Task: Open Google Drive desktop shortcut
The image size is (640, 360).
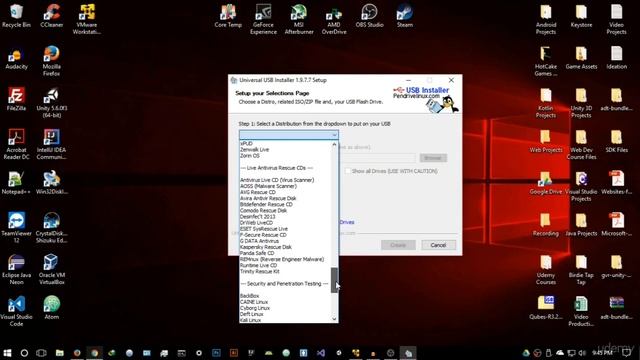Action: click(x=546, y=183)
